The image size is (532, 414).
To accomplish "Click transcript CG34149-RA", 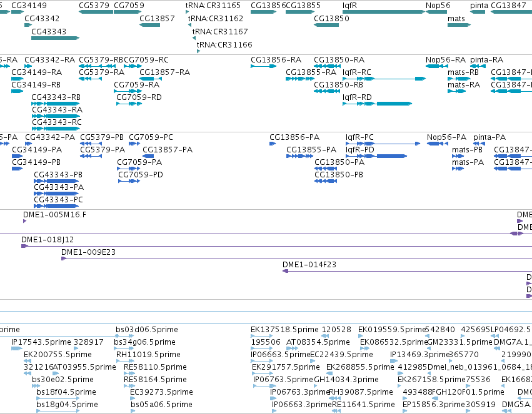I will pyautogui.click(x=37, y=72).
